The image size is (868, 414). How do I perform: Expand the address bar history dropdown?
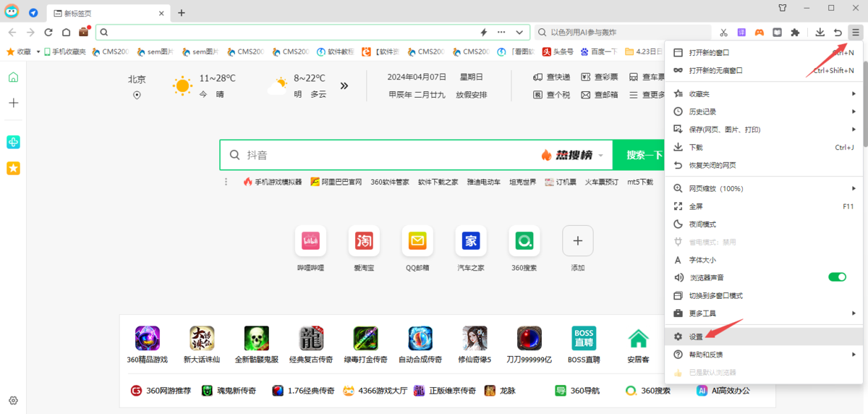pos(519,33)
